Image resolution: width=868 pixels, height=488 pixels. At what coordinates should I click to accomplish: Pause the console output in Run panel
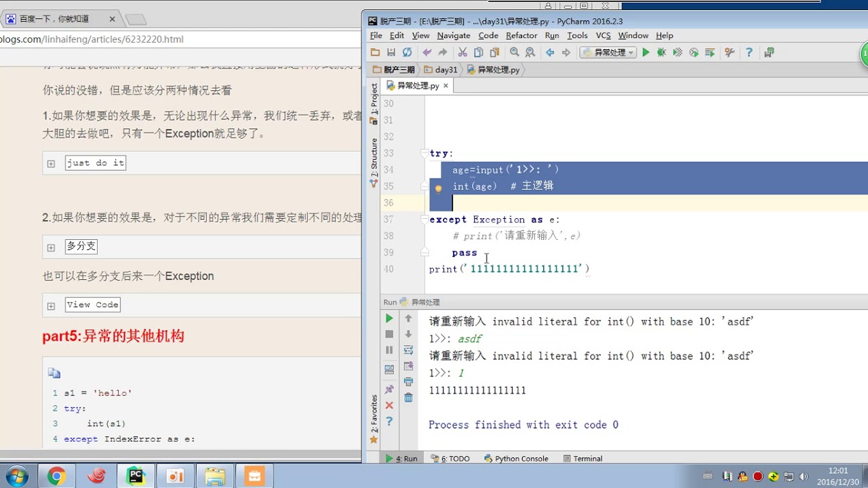pyautogui.click(x=389, y=350)
